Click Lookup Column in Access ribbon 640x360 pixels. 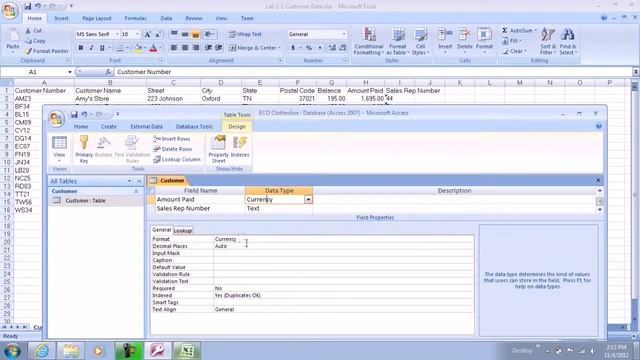click(177, 160)
